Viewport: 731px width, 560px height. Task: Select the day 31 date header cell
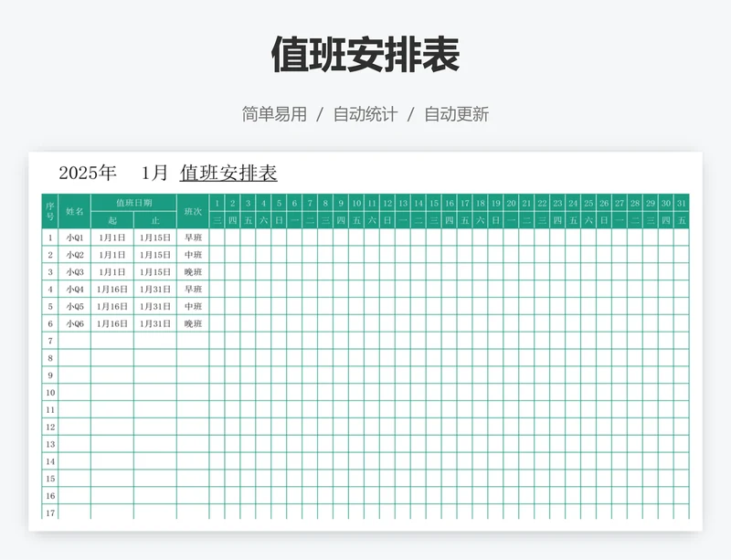point(682,203)
